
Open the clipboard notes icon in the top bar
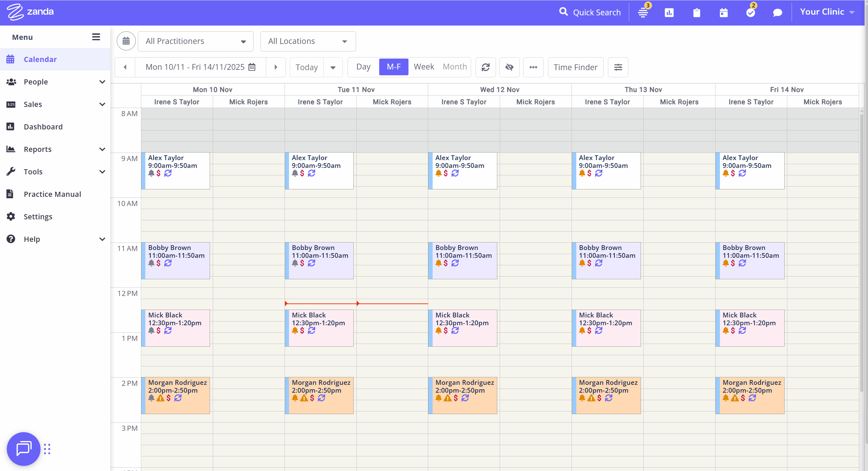pos(696,13)
